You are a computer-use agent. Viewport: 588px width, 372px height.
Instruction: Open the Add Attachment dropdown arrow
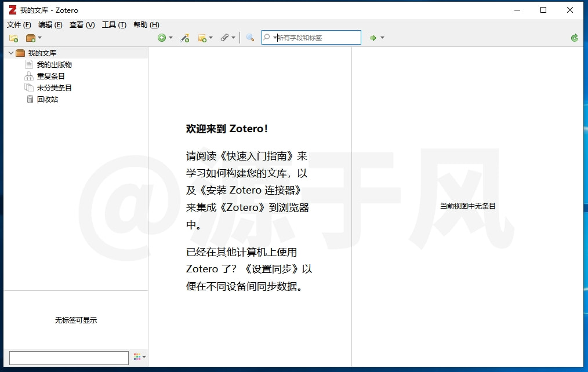point(233,38)
